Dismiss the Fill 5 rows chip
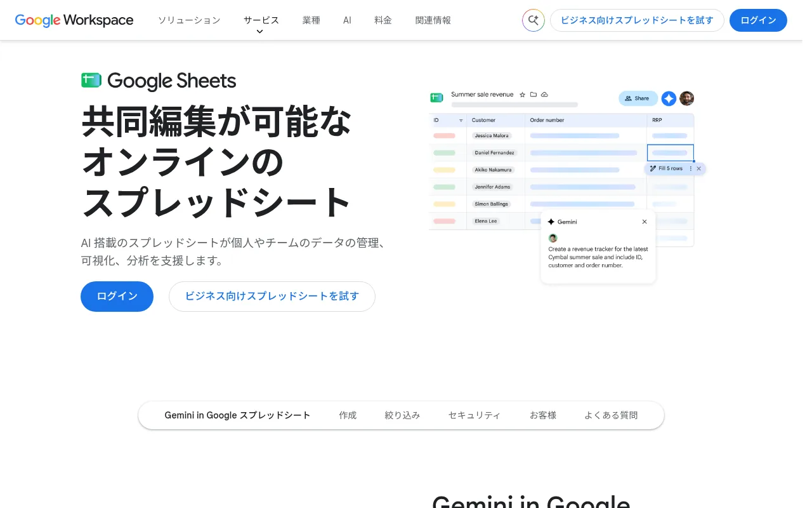This screenshot has height=508, width=812. [699, 168]
